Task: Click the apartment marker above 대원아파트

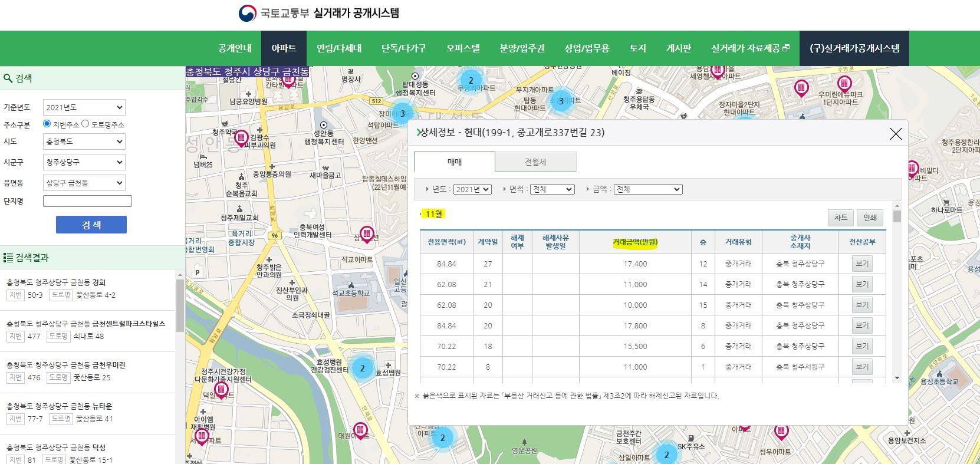Action: 360,430
